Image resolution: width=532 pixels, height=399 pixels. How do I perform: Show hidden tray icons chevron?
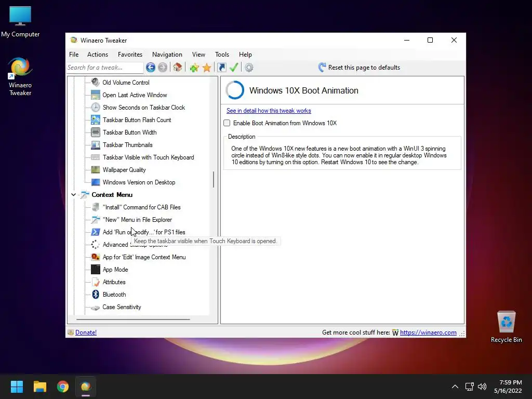[455, 387]
